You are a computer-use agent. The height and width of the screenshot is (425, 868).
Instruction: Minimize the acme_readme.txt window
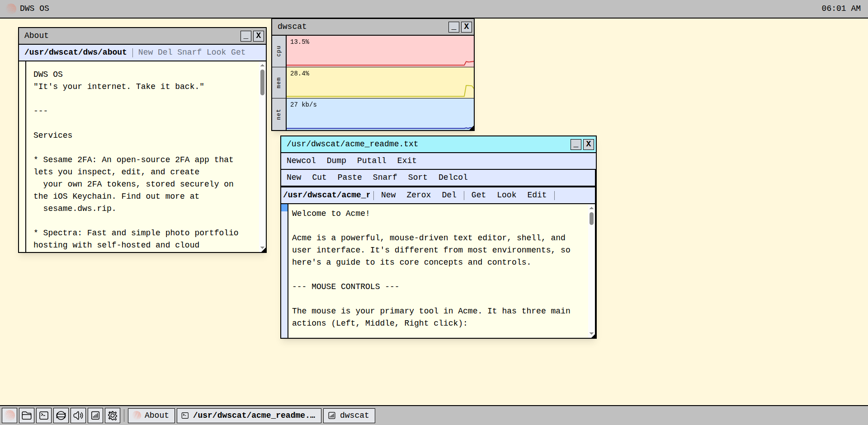pyautogui.click(x=576, y=144)
